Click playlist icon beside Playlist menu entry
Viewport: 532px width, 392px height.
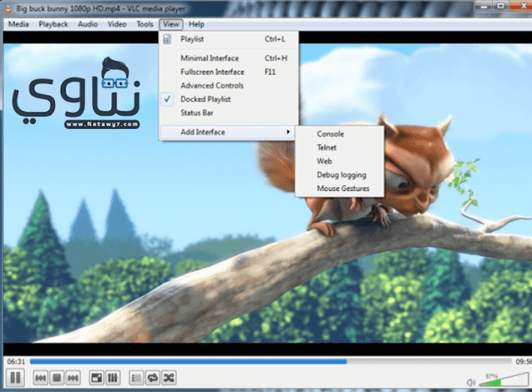click(x=167, y=39)
